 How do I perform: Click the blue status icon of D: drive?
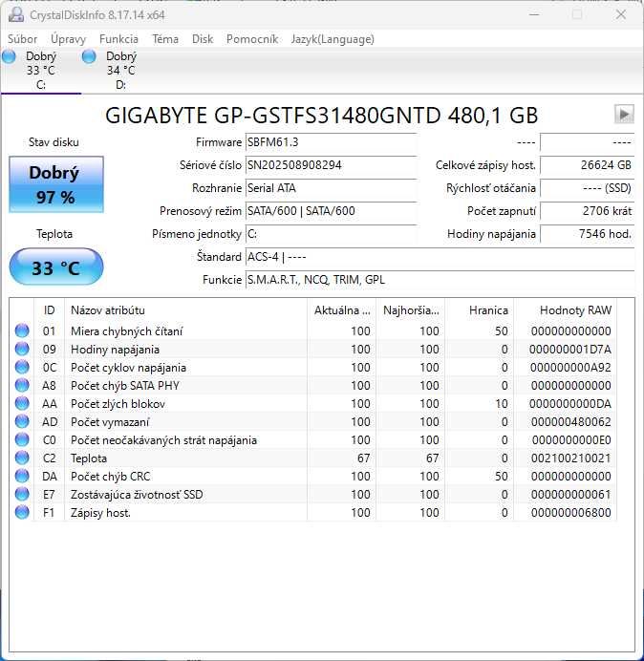click(89, 56)
